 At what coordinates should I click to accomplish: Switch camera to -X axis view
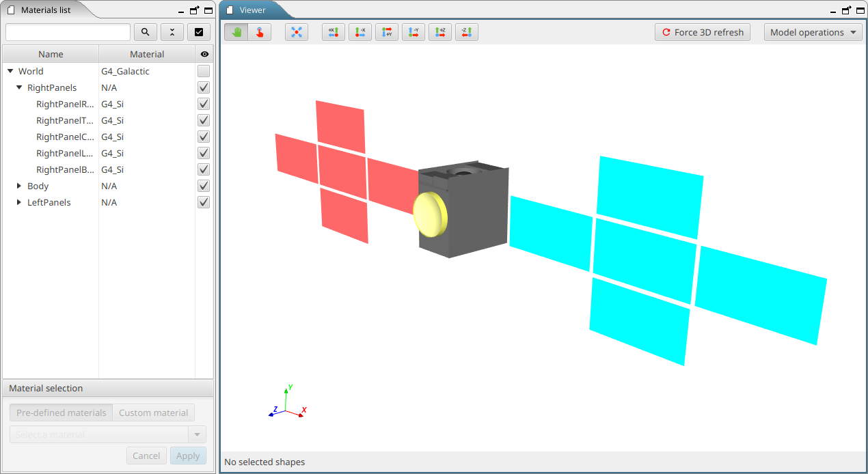click(x=360, y=31)
